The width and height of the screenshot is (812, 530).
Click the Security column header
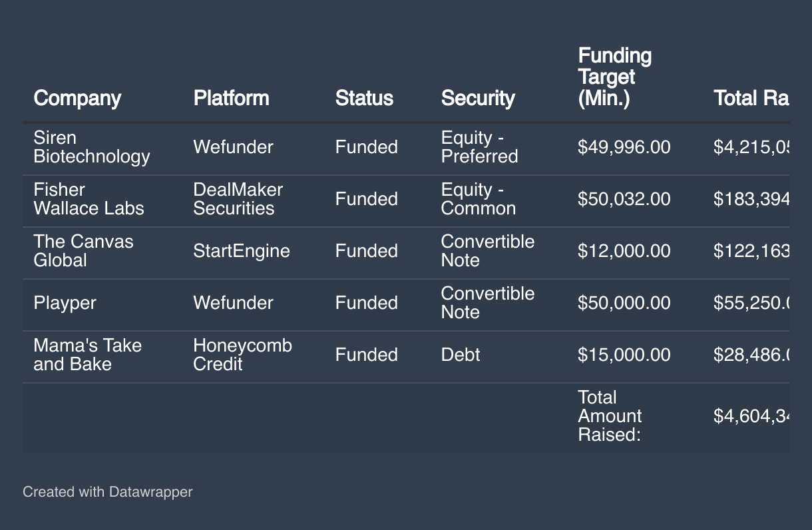click(478, 99)
